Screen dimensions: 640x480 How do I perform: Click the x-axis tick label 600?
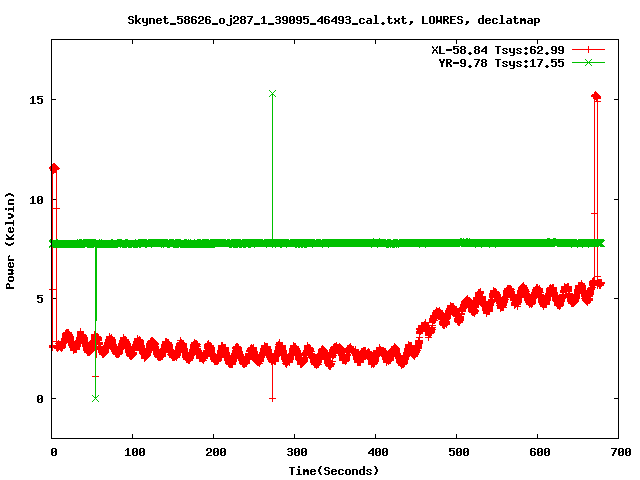(x=540, y=452)
